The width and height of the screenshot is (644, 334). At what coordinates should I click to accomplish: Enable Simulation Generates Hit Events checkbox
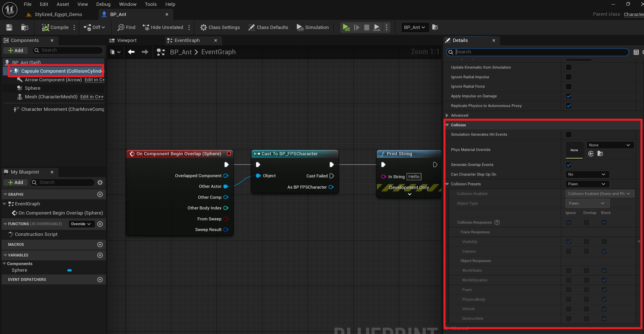tap(569, 135)
